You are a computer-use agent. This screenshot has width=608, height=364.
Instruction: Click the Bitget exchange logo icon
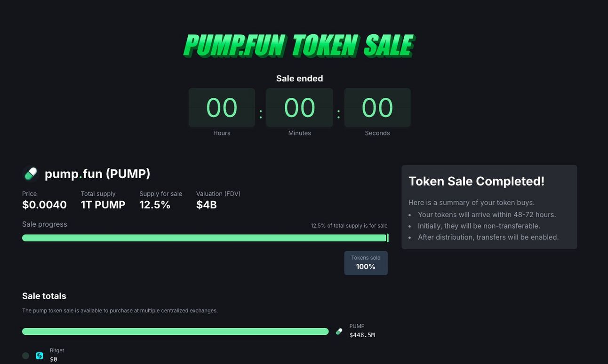click(40, 356)
